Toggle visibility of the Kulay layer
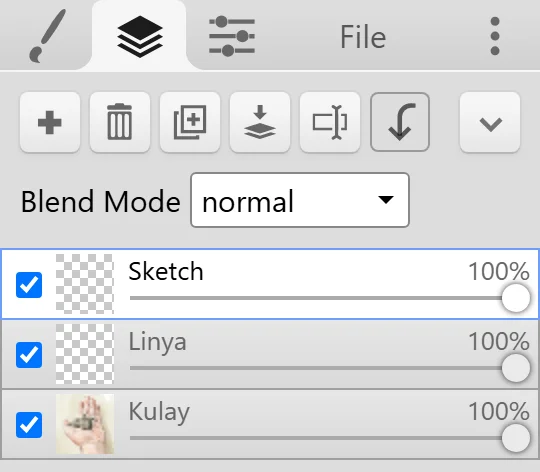The image size is (540, 472). (x=29, y=424)
